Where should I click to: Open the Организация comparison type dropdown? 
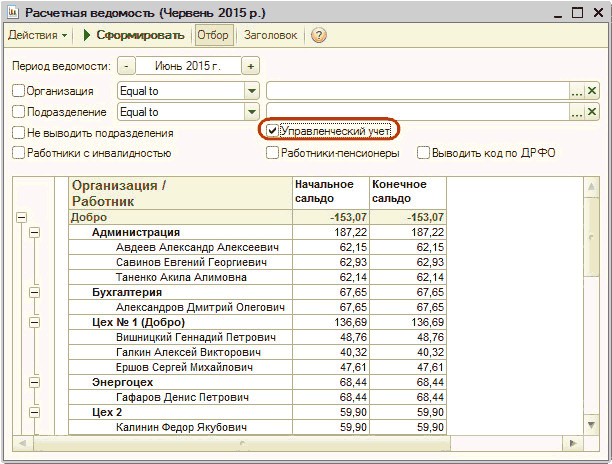pos(252,91)
